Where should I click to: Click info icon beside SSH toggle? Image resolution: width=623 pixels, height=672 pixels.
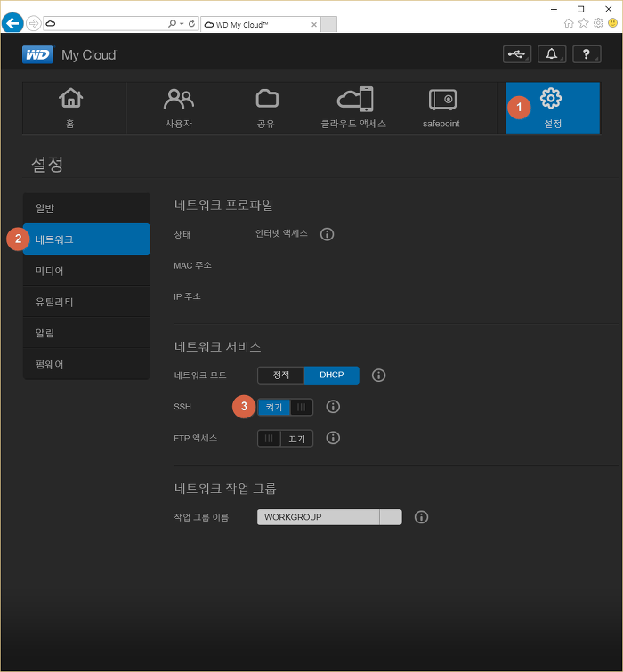[333, 407]
